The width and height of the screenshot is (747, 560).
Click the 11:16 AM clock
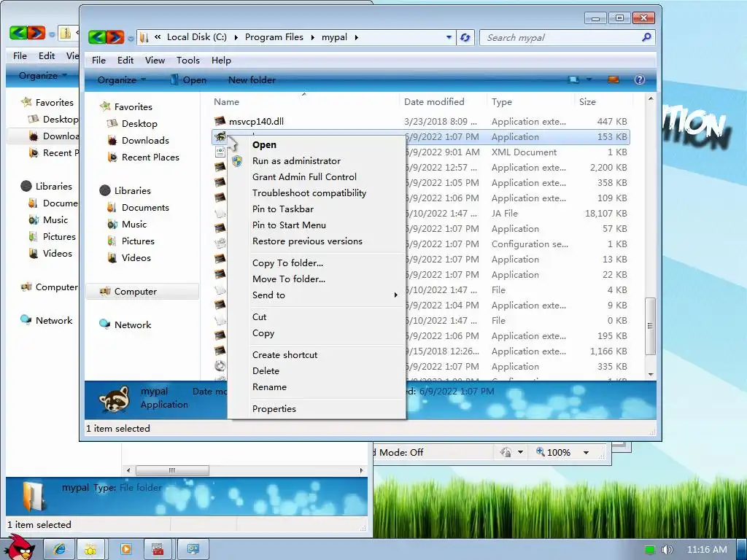[x=706, y=550]
